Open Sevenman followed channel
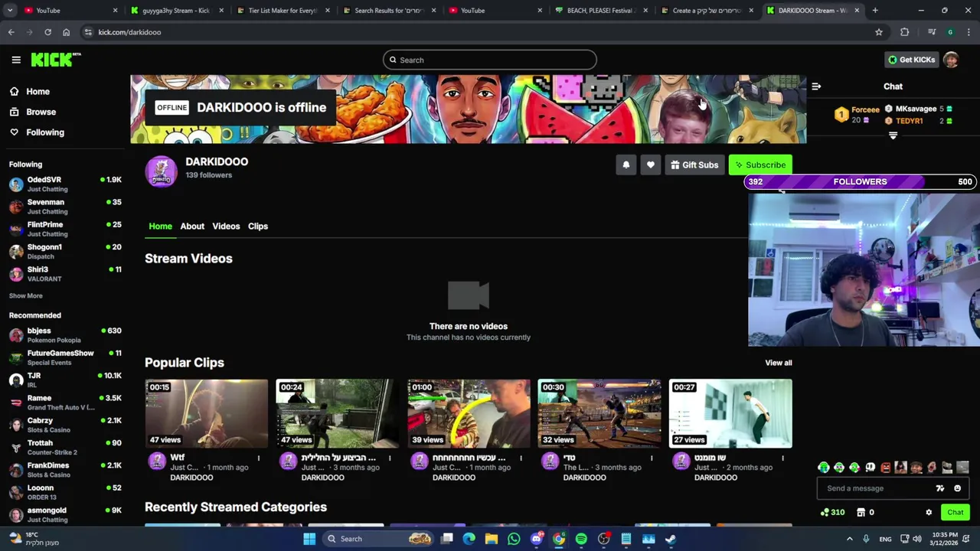The width and height of the screenshot is (980, 551). [65, 207]
